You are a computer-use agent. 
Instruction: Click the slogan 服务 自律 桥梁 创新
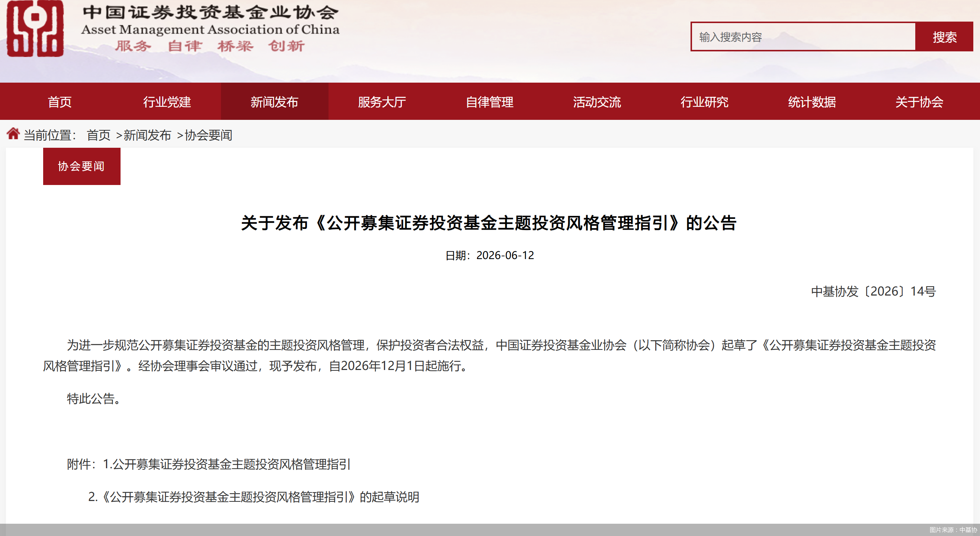[210, 46]
